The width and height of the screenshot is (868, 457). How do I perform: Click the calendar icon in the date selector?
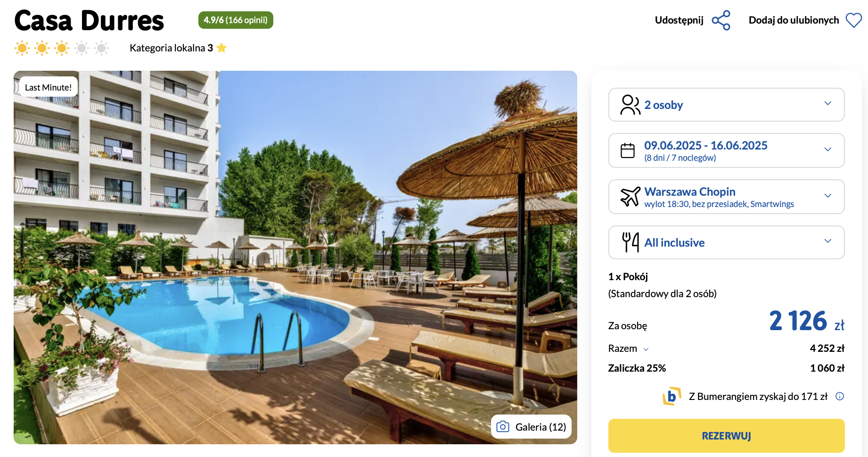(628, 150)
